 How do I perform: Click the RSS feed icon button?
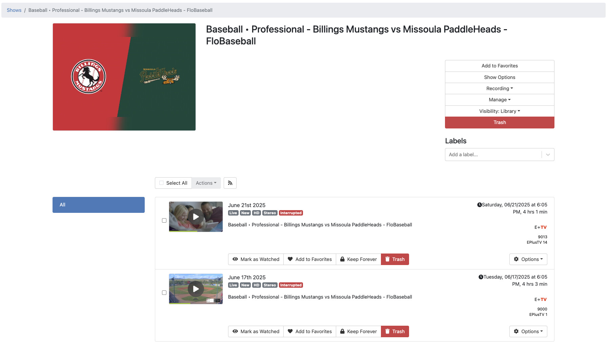[x=230, y=183]
